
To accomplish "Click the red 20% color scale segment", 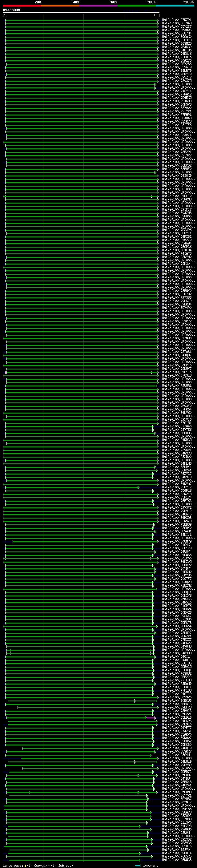I will click(22, 6).
